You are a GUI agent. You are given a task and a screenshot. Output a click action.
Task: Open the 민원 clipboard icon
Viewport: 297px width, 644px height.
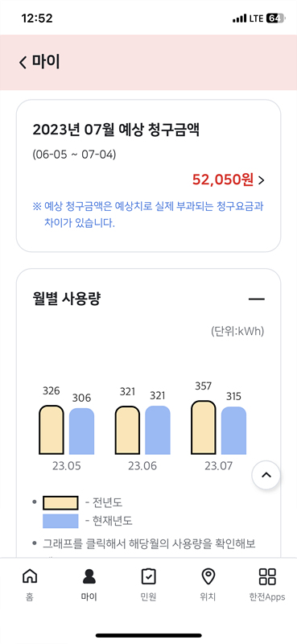tap(148, 576)
